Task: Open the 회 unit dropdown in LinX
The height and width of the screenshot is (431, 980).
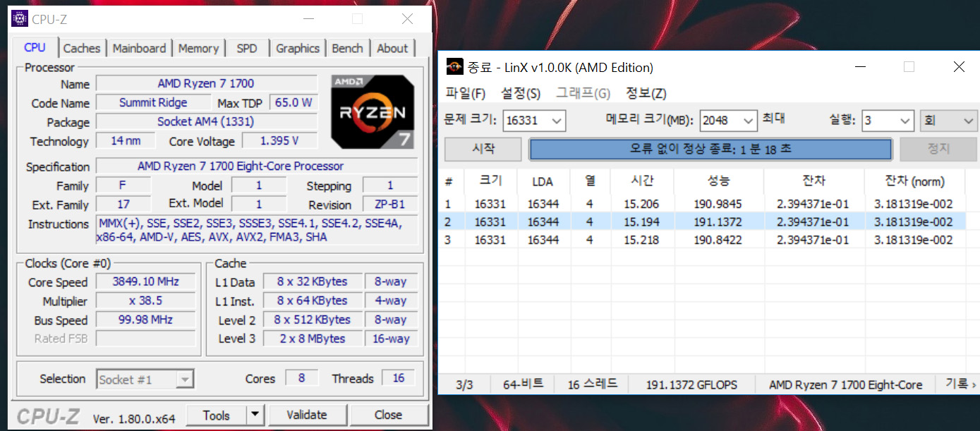Action: (x=948, y=121)
